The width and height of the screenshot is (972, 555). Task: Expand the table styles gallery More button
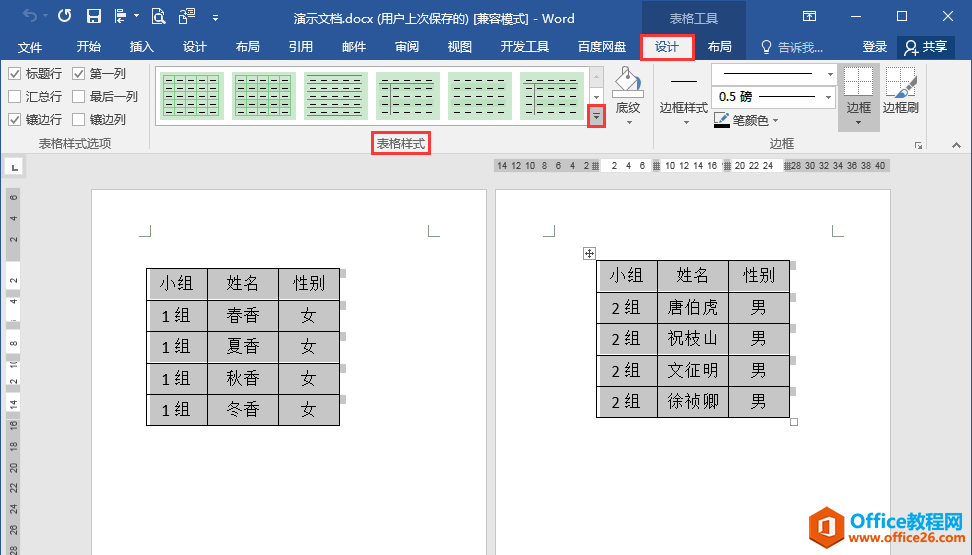pos(596,116)
